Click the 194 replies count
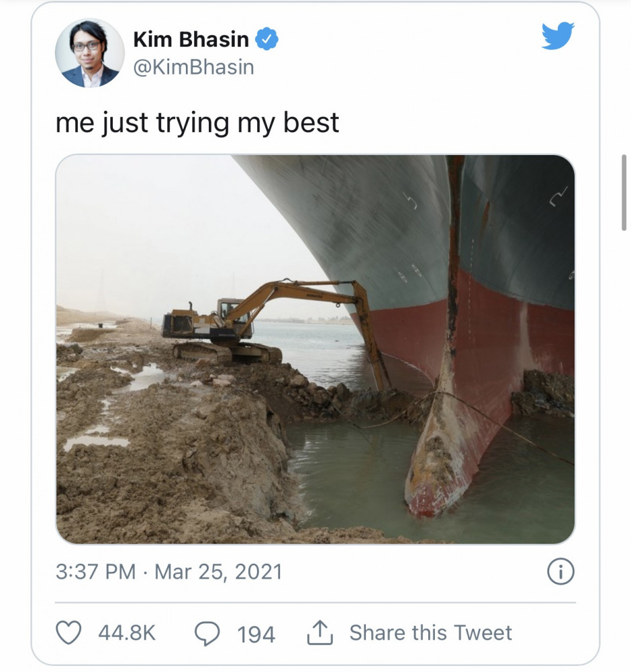The height and width of the screenshot is (672, 631). click(256, 634)
